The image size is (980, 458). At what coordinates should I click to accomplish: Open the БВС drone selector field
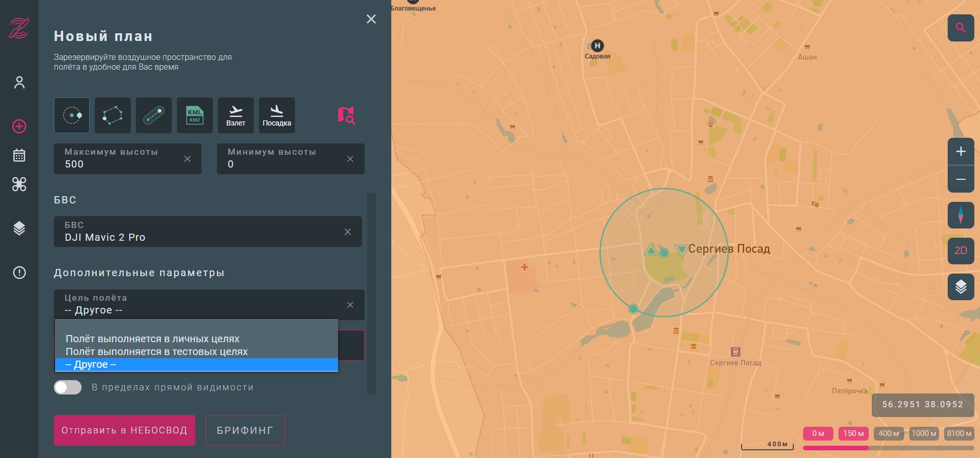click(208, 232)
